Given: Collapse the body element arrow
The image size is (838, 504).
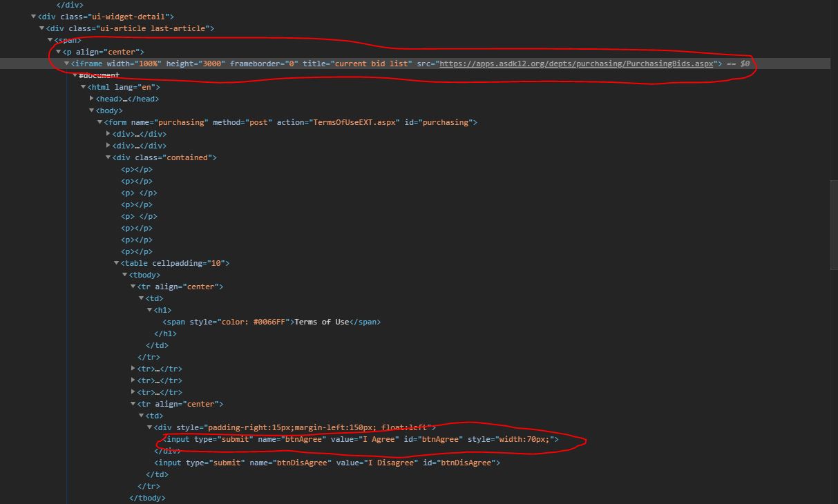Looking at the screenshot, I should coord(92,110).
